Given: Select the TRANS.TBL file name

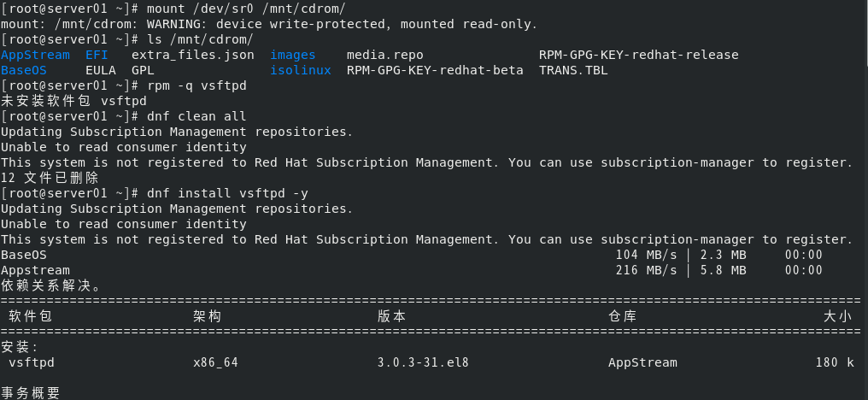Looking at the screenshot, I should coord(573,70).
